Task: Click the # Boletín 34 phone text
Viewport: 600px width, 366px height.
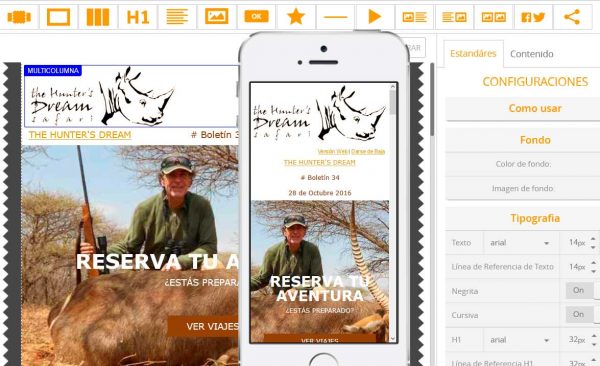Action: click(x=320, y=178)
